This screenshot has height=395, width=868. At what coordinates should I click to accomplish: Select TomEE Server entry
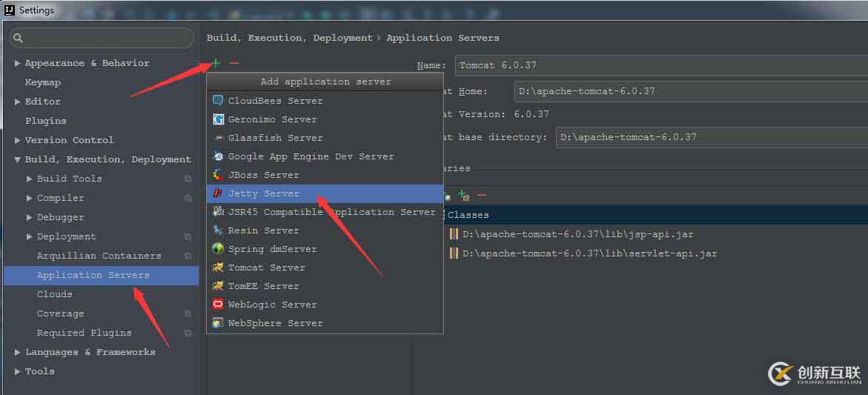[325, 286]
